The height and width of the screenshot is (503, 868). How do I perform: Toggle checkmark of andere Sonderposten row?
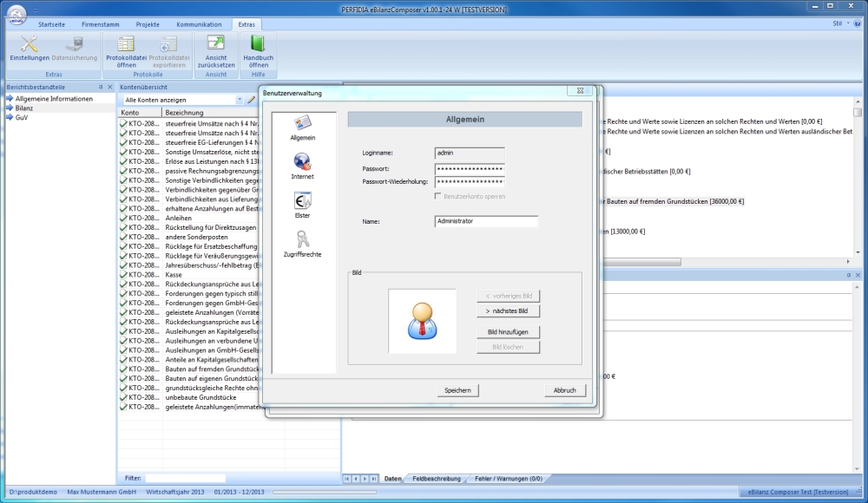point(123,237)
